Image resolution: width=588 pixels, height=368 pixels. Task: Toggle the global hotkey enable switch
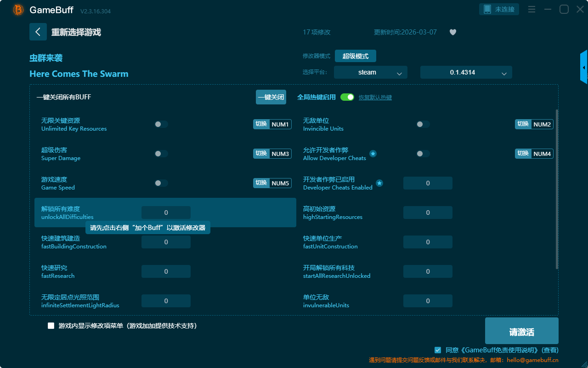click(x=347, y=97)
